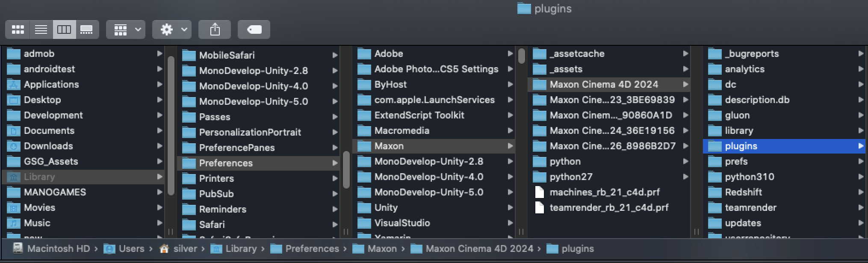Select the _bugreports folder icon
This screenshot has width=868, height=263.
[x=715, y=54]
